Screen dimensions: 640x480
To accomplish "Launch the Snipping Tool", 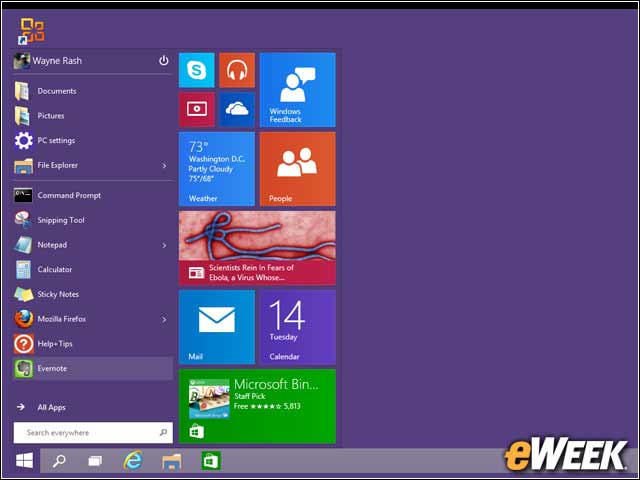I will tap(93, 220).
